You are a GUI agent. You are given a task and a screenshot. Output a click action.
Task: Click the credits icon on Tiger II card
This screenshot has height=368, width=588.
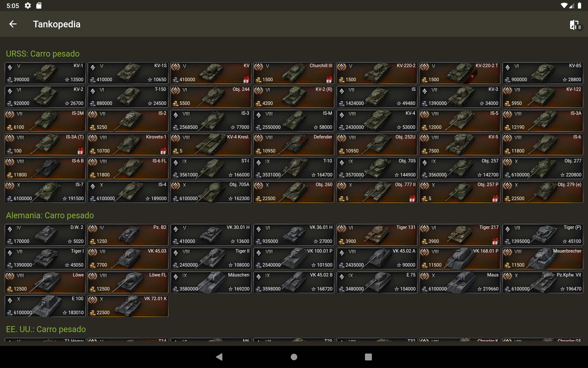[175, 265]
